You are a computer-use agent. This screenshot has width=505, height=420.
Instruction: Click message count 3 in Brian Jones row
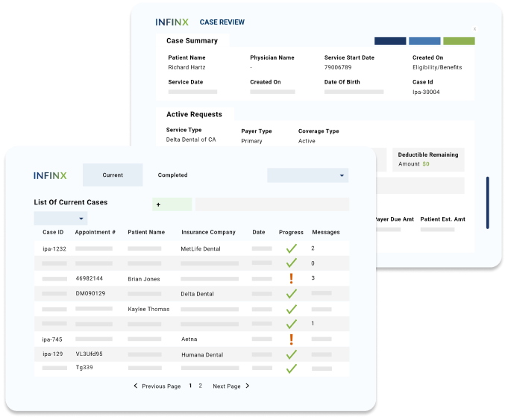(313, 278)
